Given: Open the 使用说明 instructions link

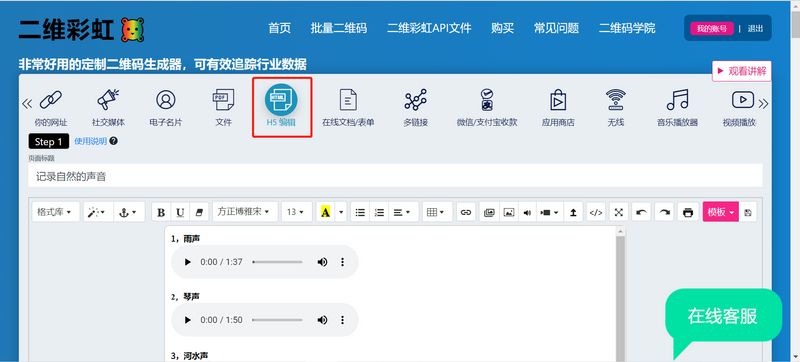Looking at the screenshot, I should pos(90,141).
